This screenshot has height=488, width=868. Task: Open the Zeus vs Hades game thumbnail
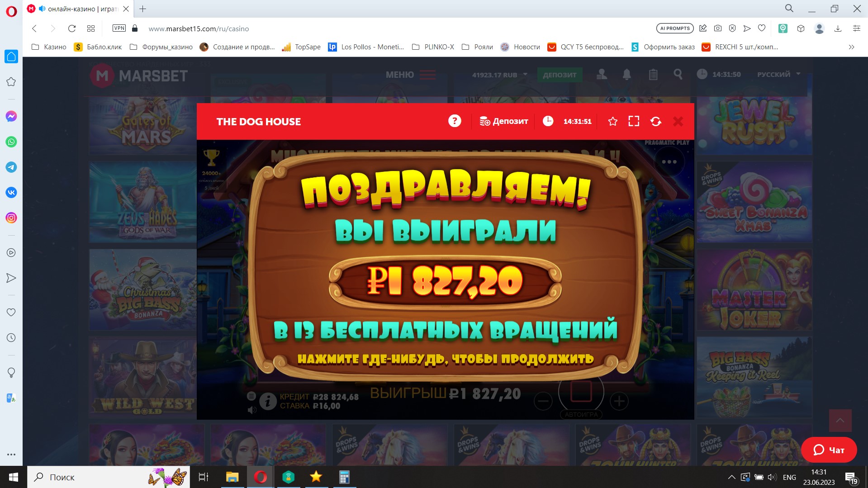click(x=143, y=202)
